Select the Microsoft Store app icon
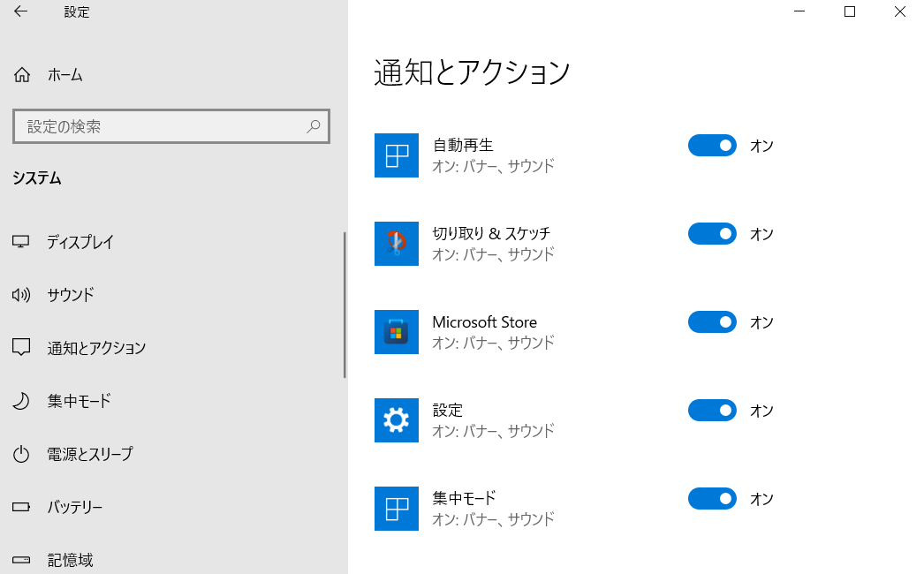Image resolution: width=924 pixels, height=574 pixels. click(x=396, y=332)
